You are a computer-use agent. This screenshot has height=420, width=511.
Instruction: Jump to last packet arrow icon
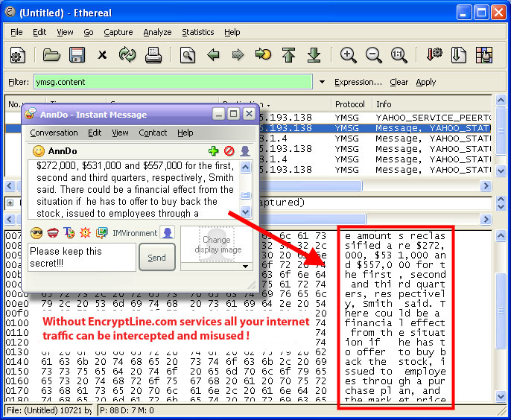click(314, 55)
